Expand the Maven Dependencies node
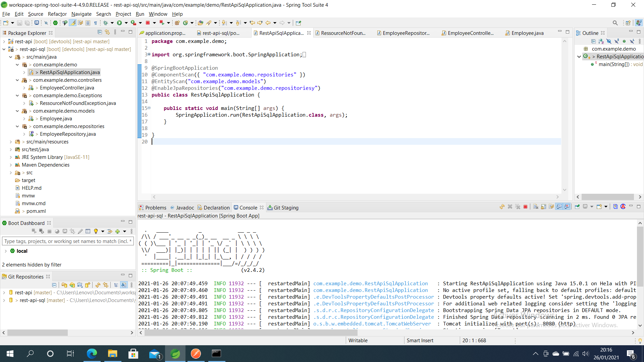Viewport: 644px width, 362px height. coord(10,165)
